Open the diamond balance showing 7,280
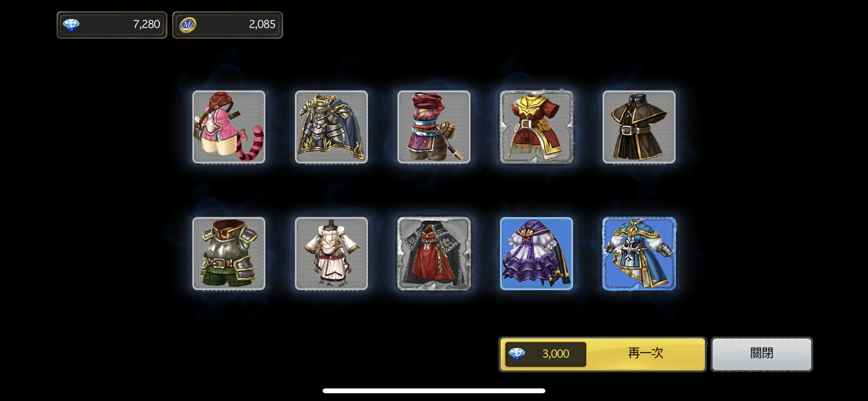The image size is (868, 401). [x=112, y=25]
